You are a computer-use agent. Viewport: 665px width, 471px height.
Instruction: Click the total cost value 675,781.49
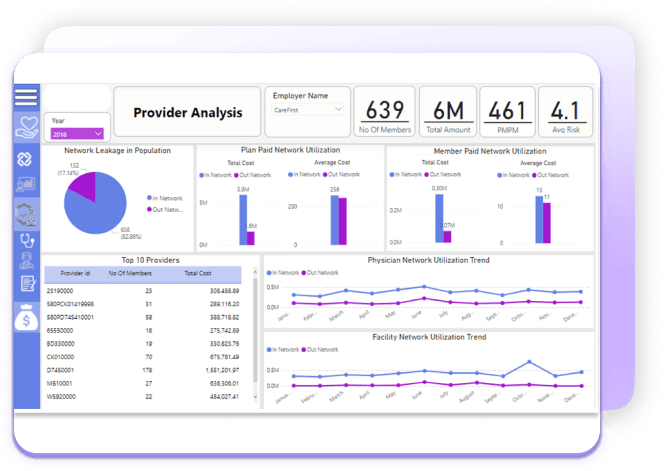pyautogui.click(x=224, y=357)
